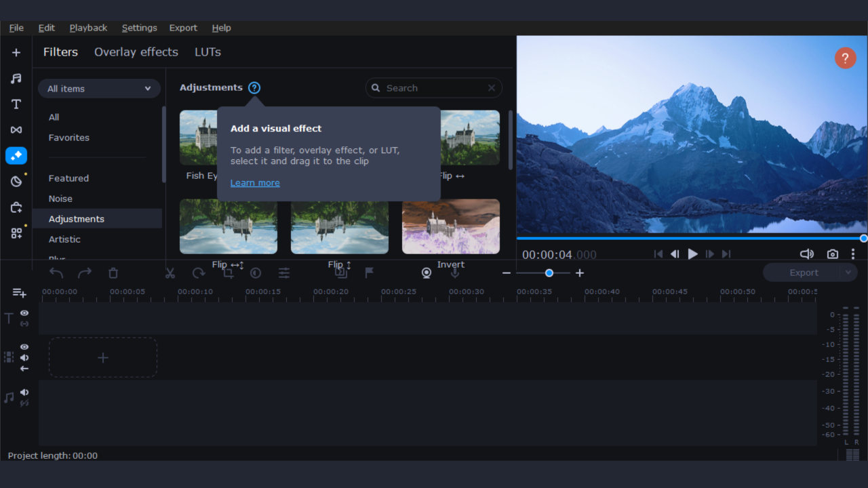Mute the audio track speaker
The image size is (868, 488).
tap(24, 392)
